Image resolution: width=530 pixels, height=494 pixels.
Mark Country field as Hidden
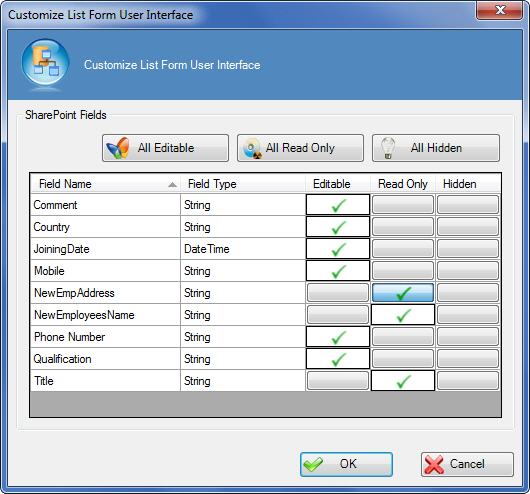coord(468,227)
